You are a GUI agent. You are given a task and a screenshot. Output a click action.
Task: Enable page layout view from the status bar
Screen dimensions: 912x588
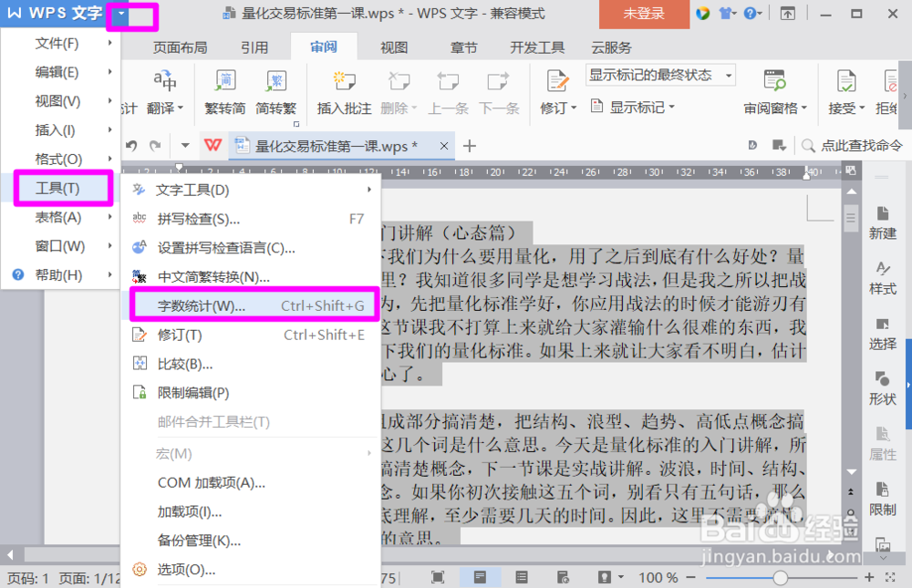(x=481, y=577)
